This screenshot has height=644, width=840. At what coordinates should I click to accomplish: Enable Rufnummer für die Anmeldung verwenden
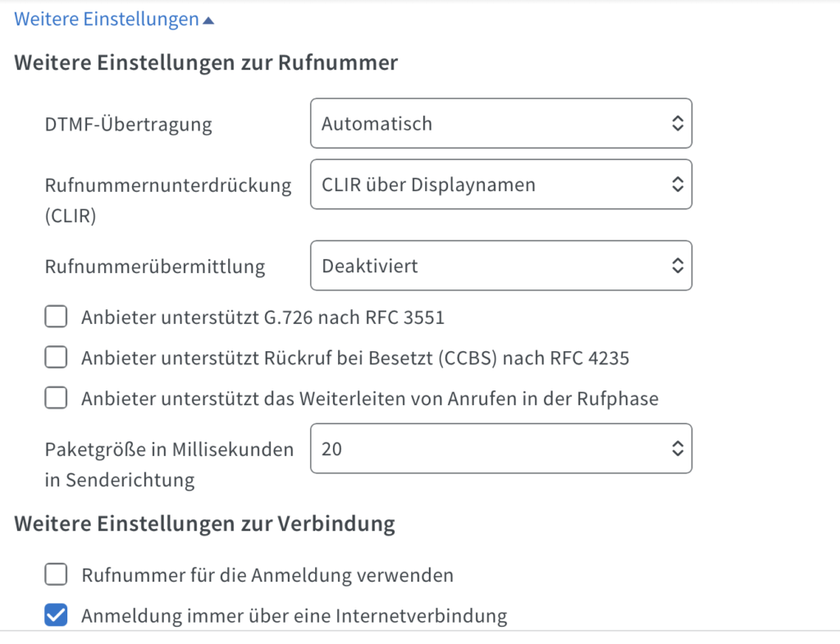[56, 575]
